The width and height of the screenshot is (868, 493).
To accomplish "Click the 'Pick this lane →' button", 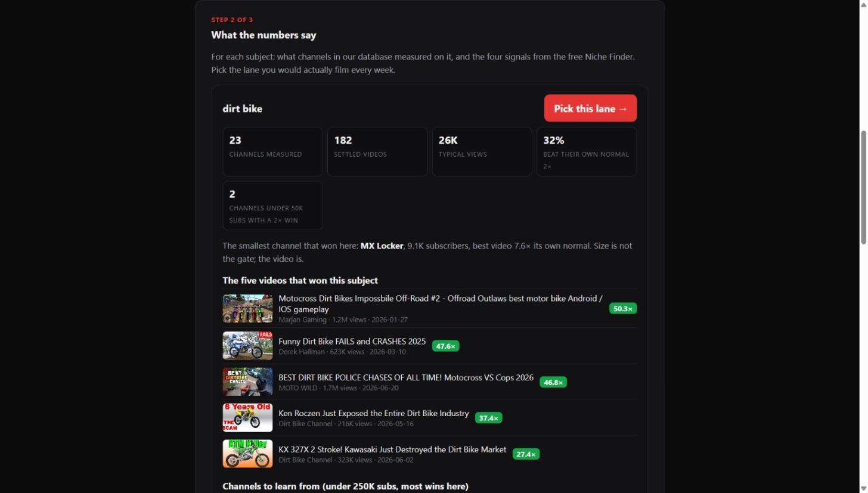I will pos(590,108).
